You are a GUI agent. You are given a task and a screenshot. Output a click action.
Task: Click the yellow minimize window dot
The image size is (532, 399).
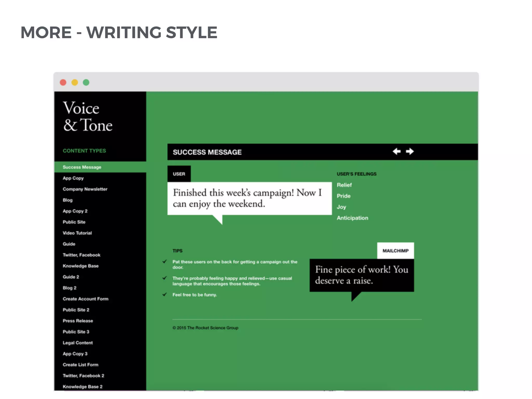coord(75,83)
